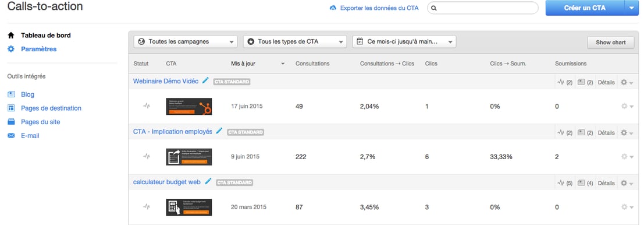Open gear menu in Implication employés header
This screenshot has height=225, width=644.
[x=627, y=132]
